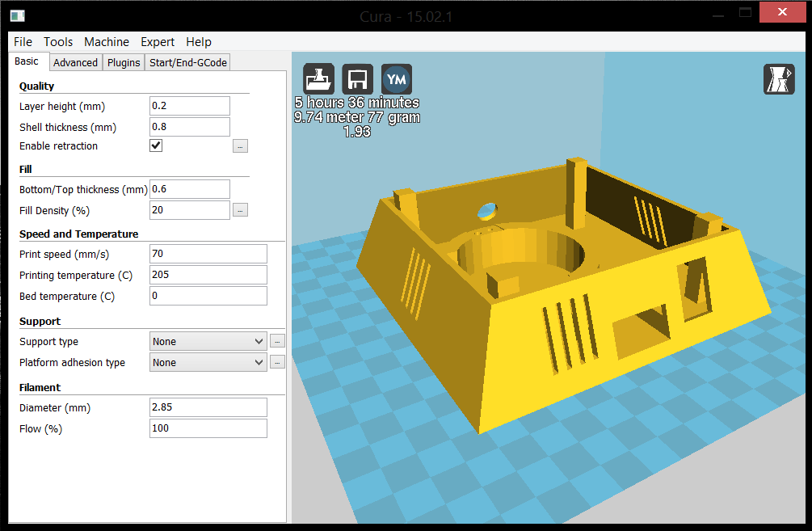The height and width of the screenshot is (531, 812).
Task: Click the Layer height input field
Action: (x=190, y=106)
